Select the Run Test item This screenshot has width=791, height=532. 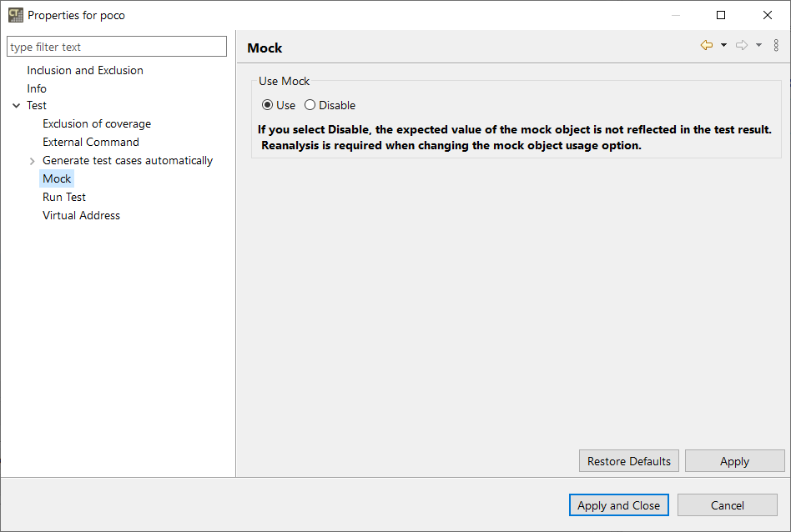pyautogui.click(x=64, y=197)
